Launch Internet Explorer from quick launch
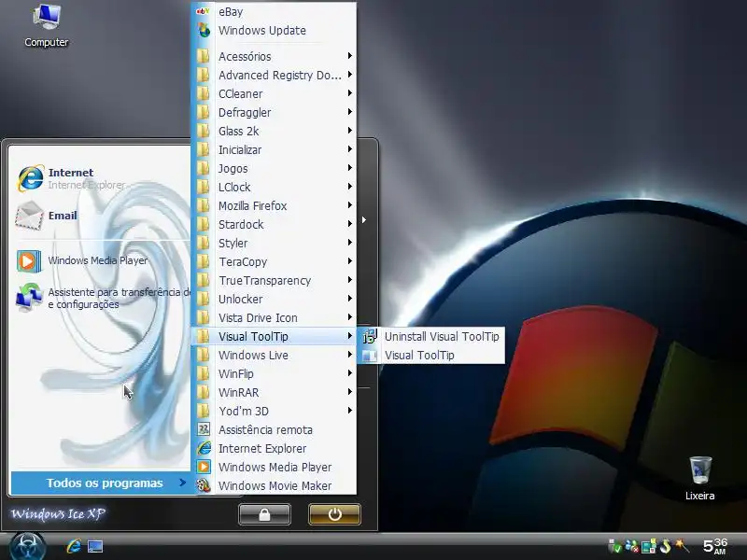Image resolution: width=747 pixels, height=560 pixels. point(74,546)
